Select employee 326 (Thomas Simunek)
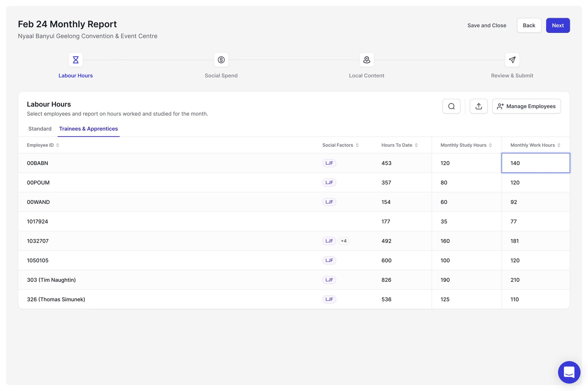 tap(56, 299)
